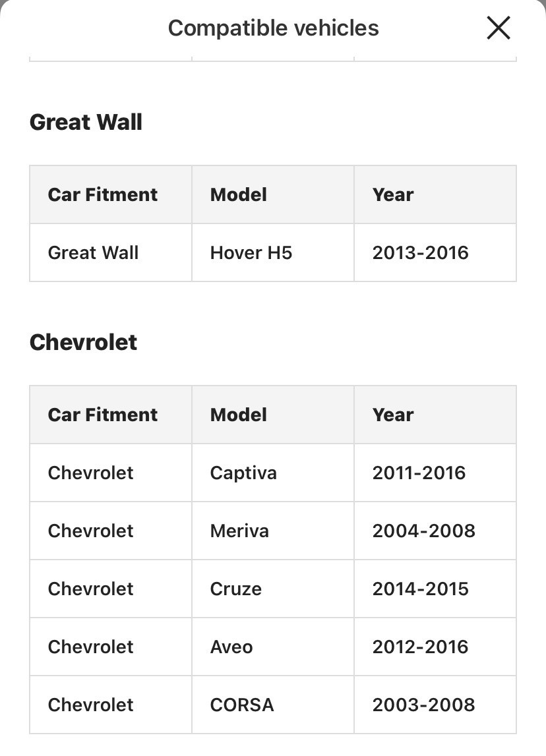The image size is (546, 756).
Task: Tap the Meriva model cell
Action: pyautogui.click(x=239, y=531)
